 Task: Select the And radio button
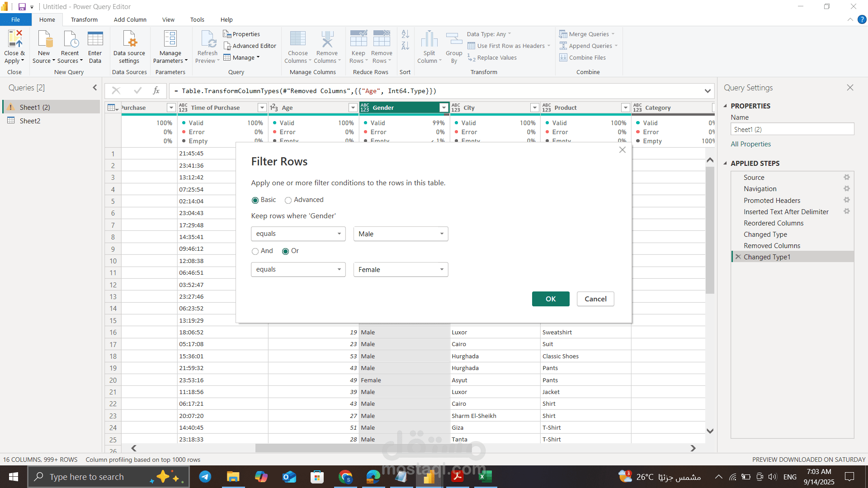pos(255,251)
